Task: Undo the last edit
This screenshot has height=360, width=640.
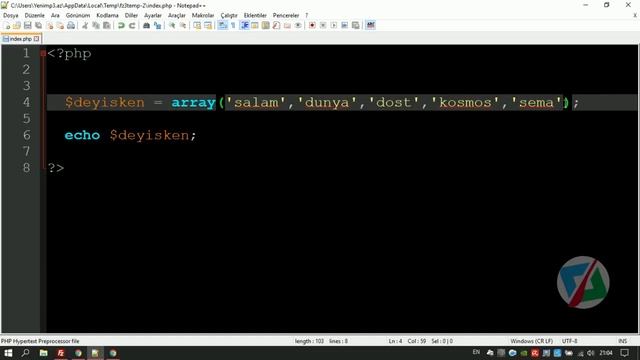Action: tap(121, 25)
